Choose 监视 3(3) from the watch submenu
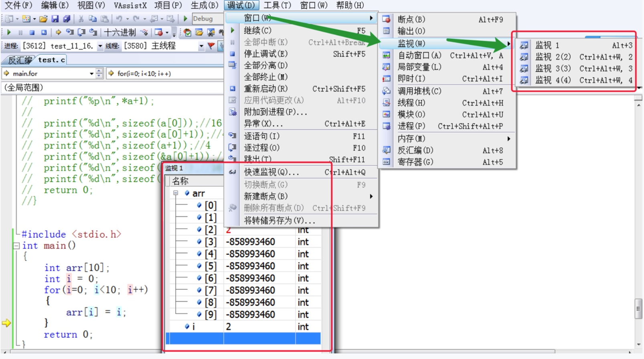Viewport: 644px width, 359px height. pyautogui.click(x=576, y=69)
